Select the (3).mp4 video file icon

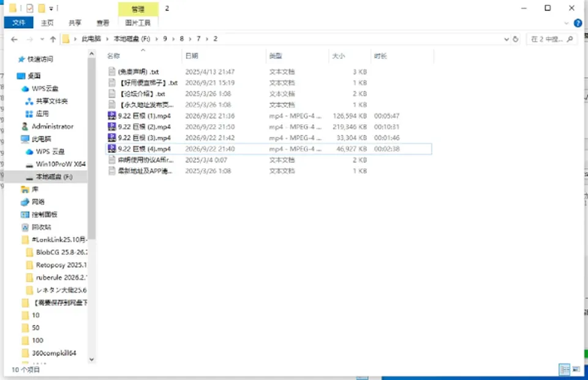[x=111, y=138]
